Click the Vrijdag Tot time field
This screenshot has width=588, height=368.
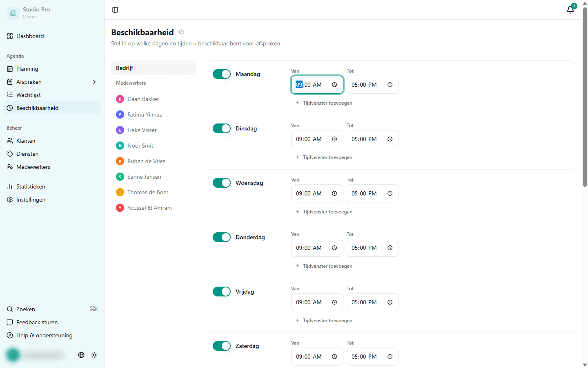coord(373,302)
